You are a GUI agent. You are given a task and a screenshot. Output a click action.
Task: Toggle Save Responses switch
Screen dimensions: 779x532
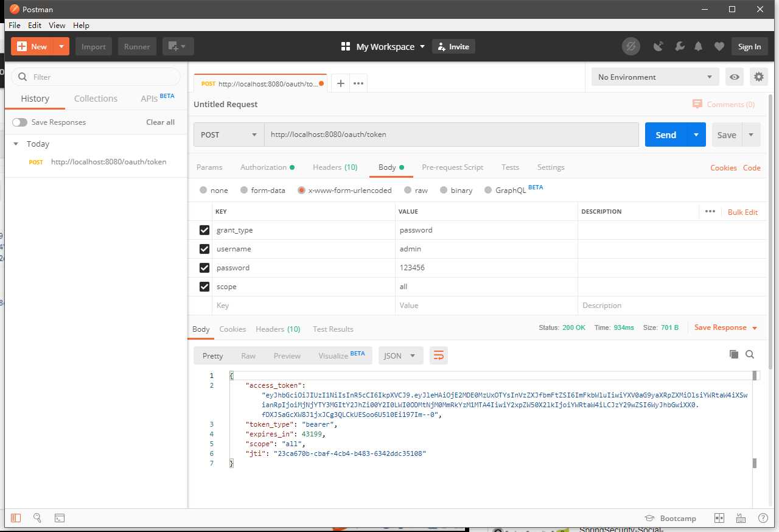pos(20,122)
